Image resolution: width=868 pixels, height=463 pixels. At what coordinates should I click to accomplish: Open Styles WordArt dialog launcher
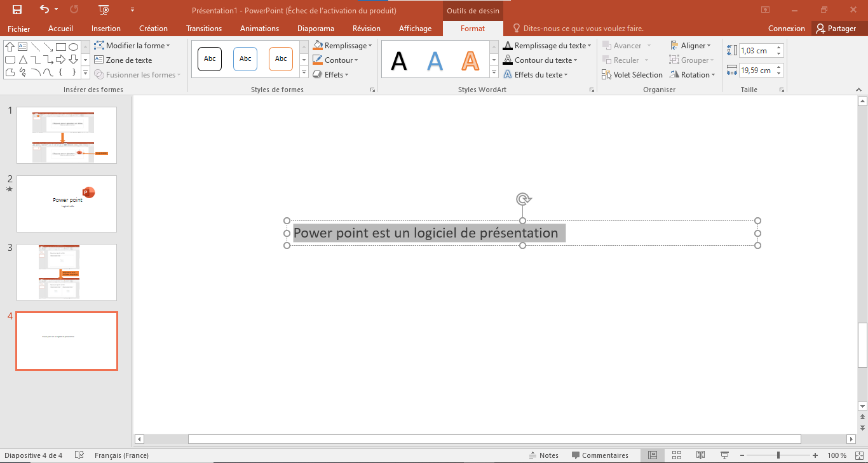point(592,90)
